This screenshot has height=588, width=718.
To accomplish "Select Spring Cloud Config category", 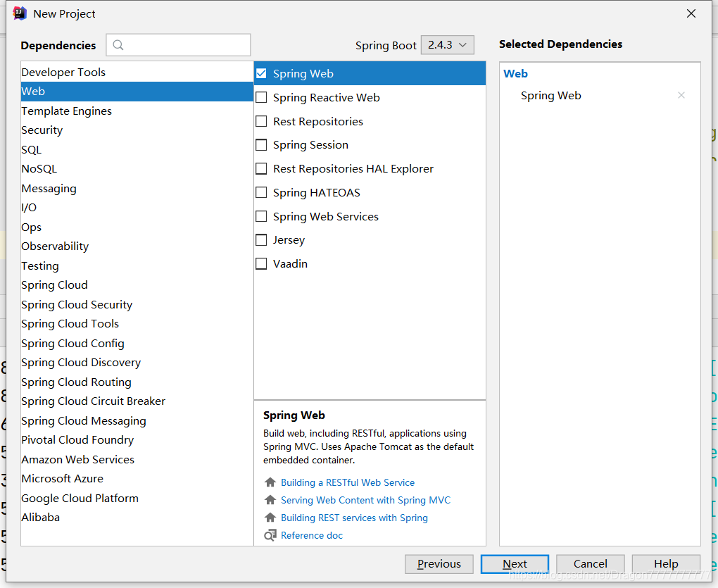I will (x=137, y=343).
